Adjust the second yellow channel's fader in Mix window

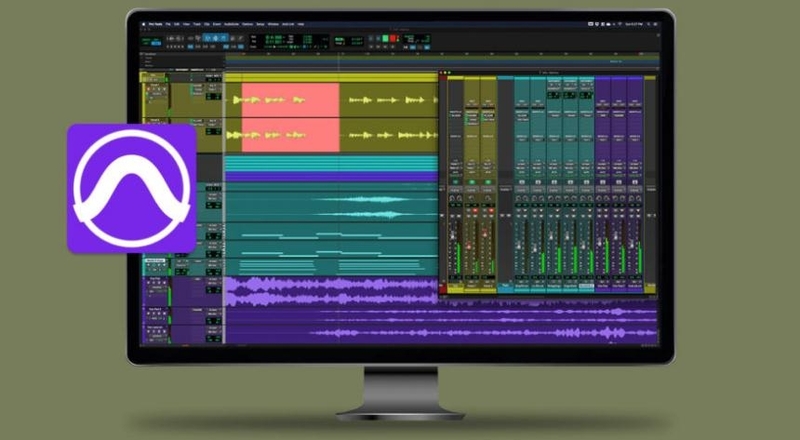click(x=485, y=233)
